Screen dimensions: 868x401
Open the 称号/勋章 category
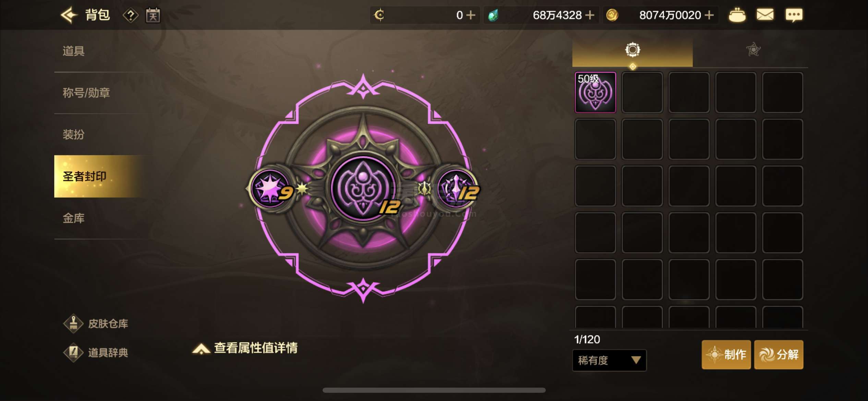tap(86, 93)
